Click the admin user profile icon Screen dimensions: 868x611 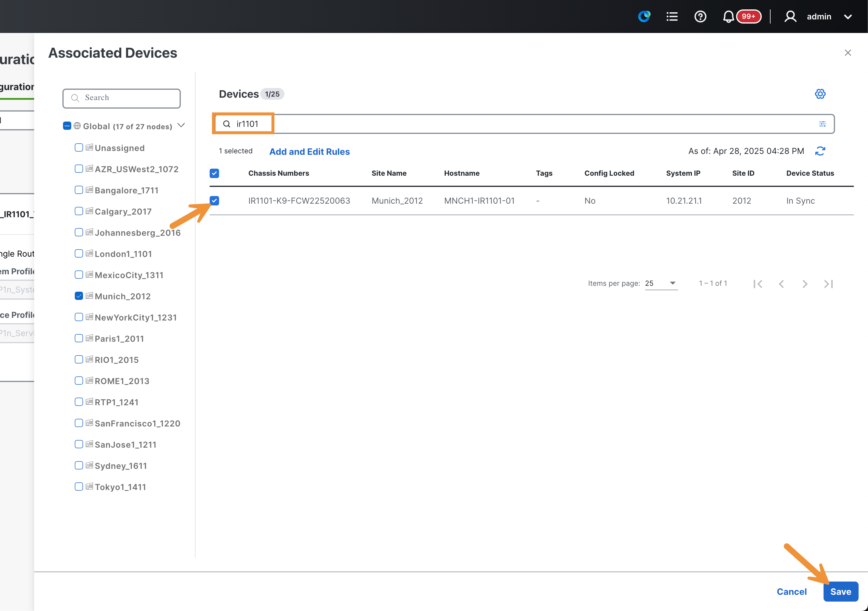click(790, 16)
